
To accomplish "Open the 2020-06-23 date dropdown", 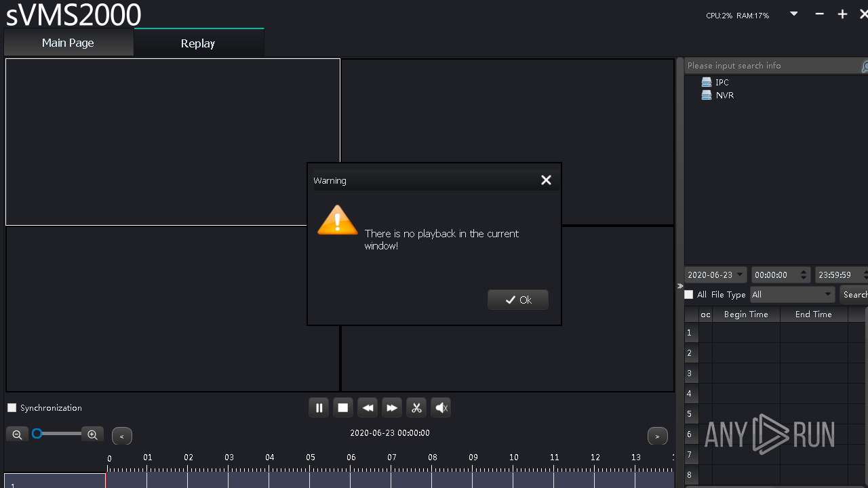I will click(x=715, y=274).
